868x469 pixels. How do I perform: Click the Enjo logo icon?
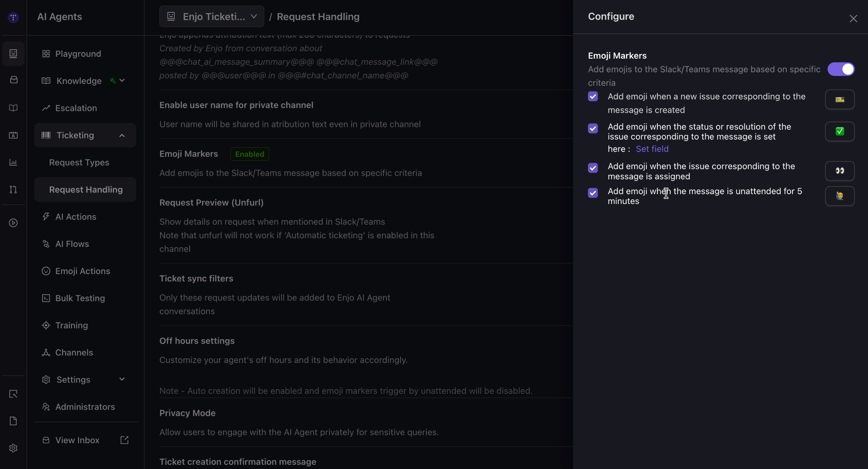click(13, 17)
